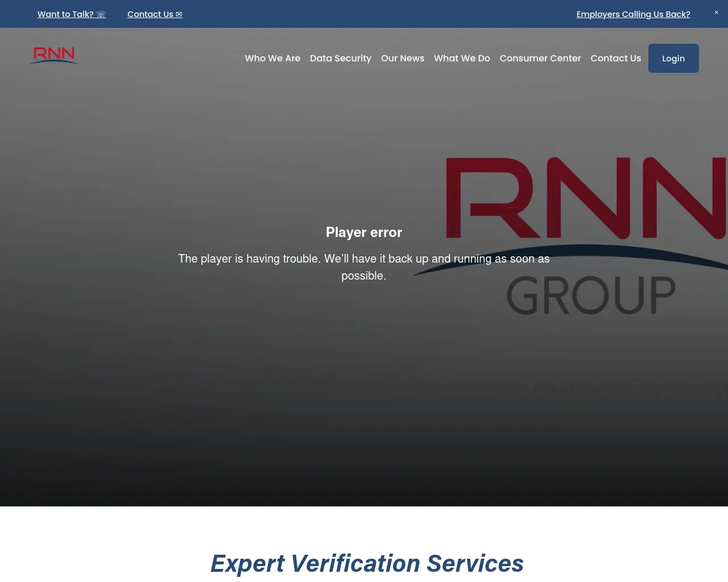Viewport: 728px width, 582px height.
Task: Open Our News menu item
Action: tap(403, 58)
